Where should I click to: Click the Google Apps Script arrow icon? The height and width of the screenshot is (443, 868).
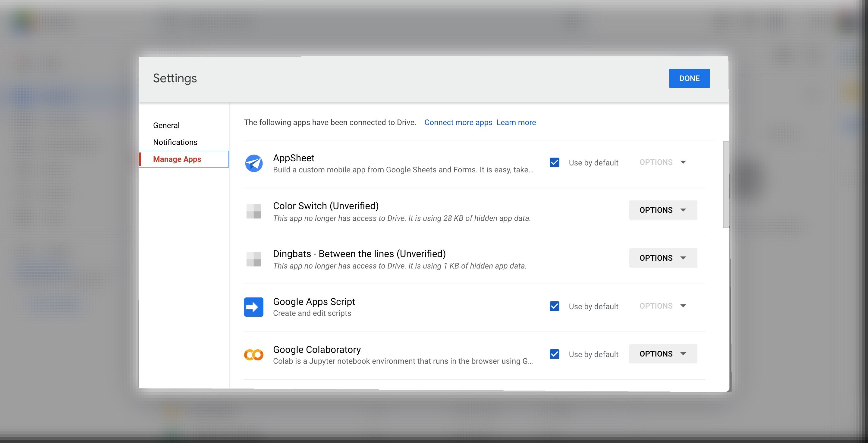point(253,307)
